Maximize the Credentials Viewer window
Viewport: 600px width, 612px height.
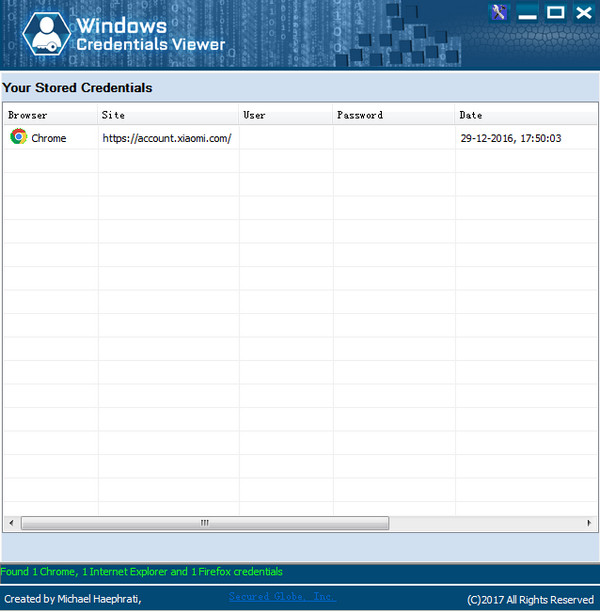555,13
